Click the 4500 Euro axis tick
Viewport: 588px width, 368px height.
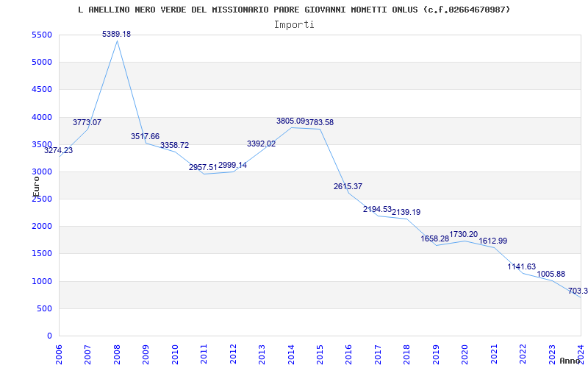(x=40, y=89)
